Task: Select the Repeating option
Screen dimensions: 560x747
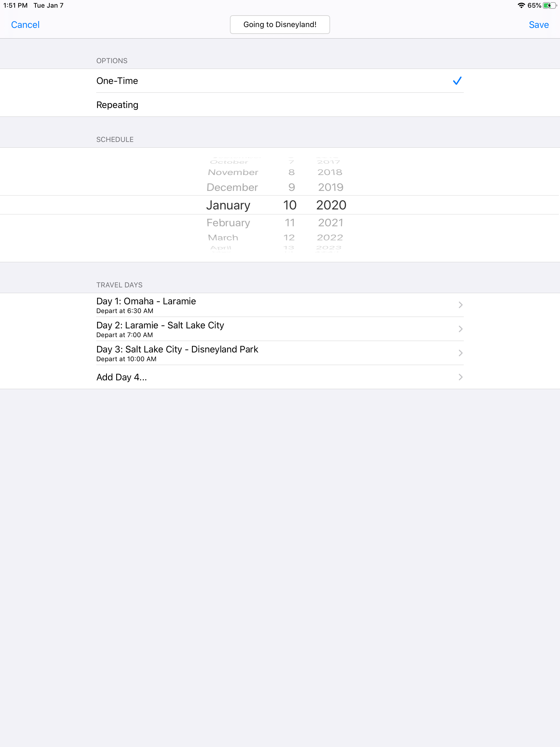Action: tap(117, 105)
